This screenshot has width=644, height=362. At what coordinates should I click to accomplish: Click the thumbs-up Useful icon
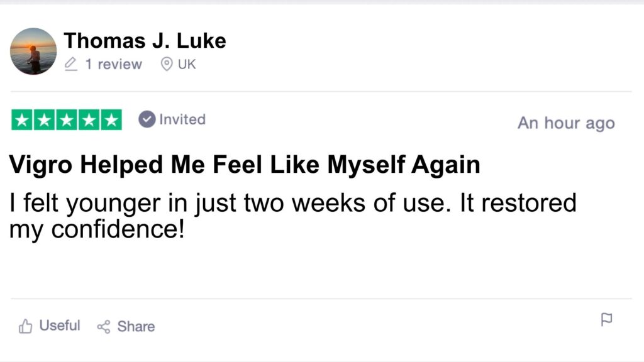(26, 326)
